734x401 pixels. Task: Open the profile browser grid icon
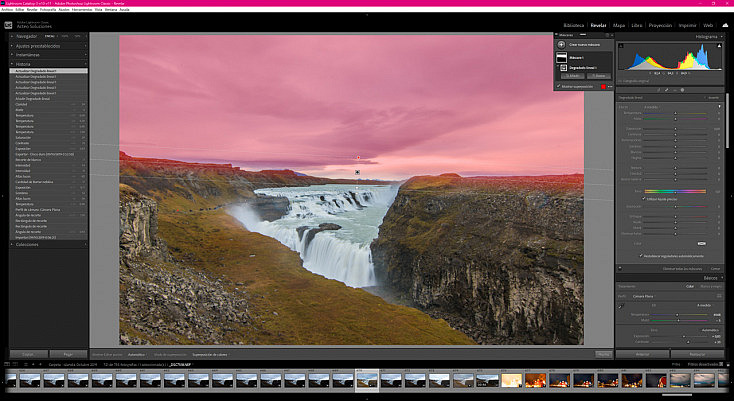click(x=719, y=296)
